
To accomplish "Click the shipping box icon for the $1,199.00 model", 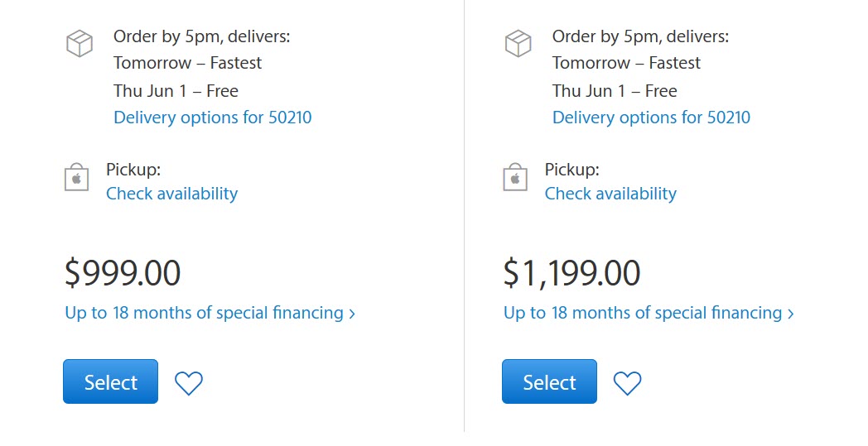I will [518, 44].
